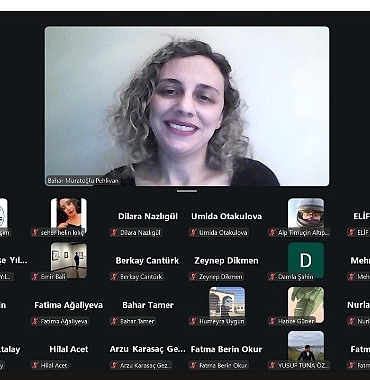Click the large Fatima Ağaliyeva display name

coord(69,305)
